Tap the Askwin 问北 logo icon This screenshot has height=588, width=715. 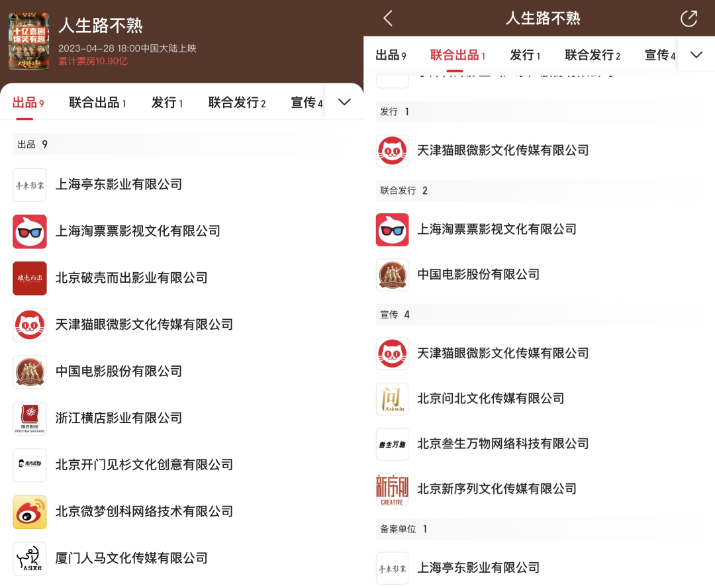pos(392,399)
